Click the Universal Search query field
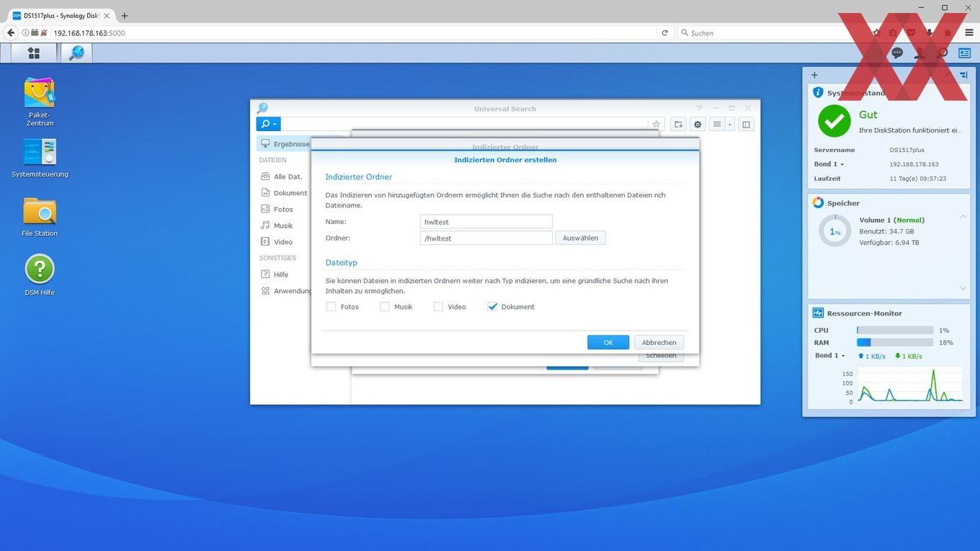This screenshot has height=551, width=980. 464,124
